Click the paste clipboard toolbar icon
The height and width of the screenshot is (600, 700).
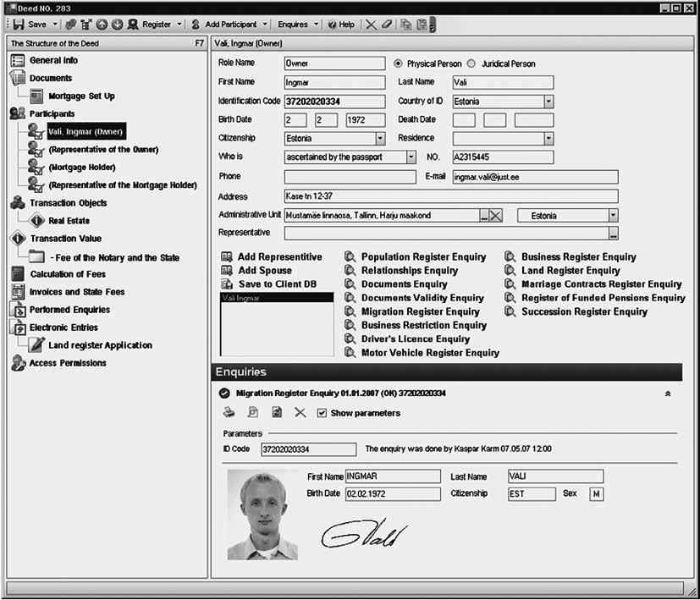click(422, 24)
